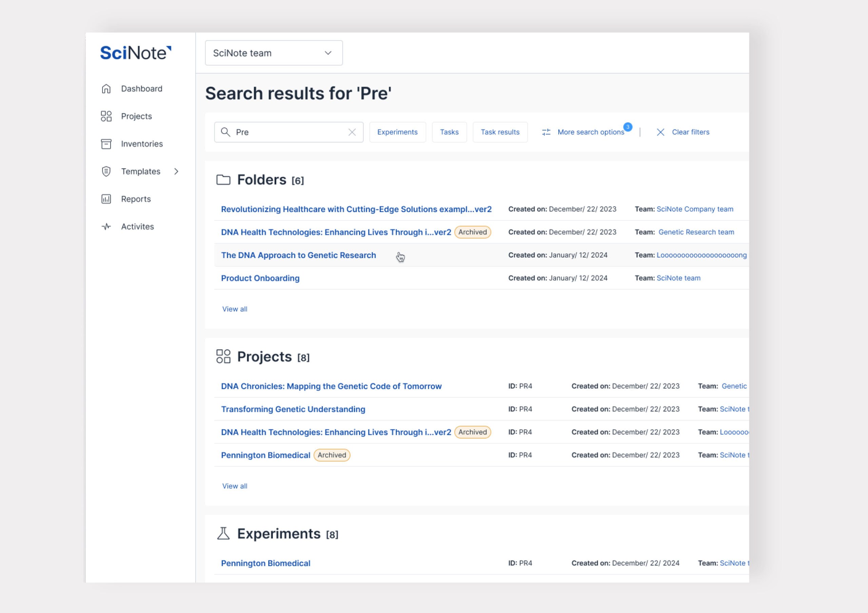The image size is (868, 613).
Task: Toggle the Task results filter chip
Action: pyautogui.click(x=500, y=132)
